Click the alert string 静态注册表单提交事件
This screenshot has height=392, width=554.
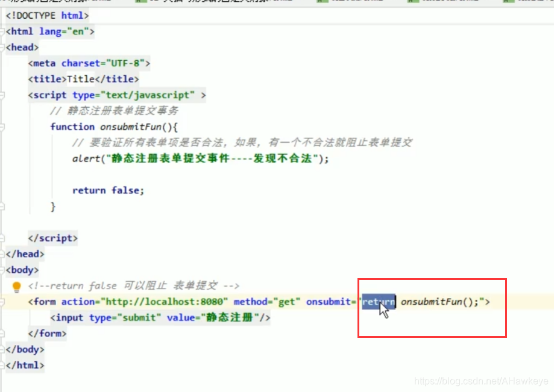coord(212,158)
